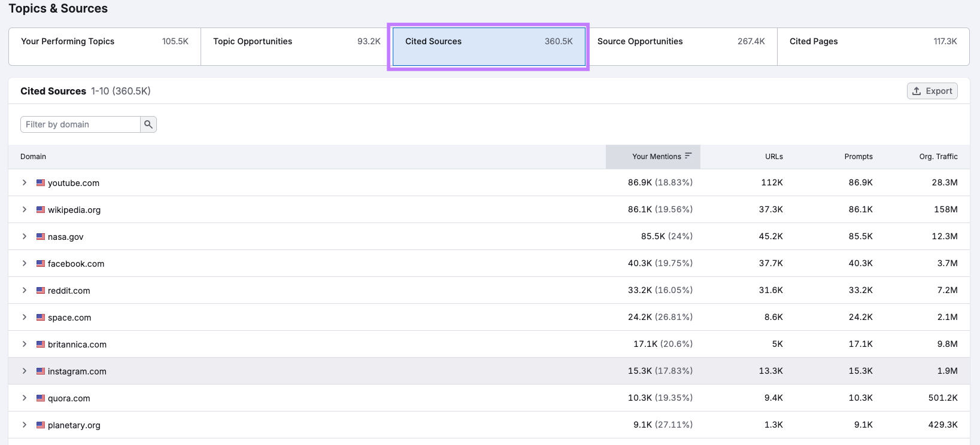This screenshot has width=980, height=445.
Task: Click the Domain column header
Action: click(x=33, y=157)
